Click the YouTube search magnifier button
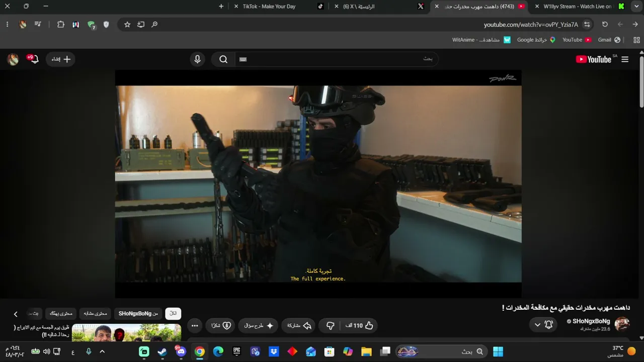 point(223,59)
